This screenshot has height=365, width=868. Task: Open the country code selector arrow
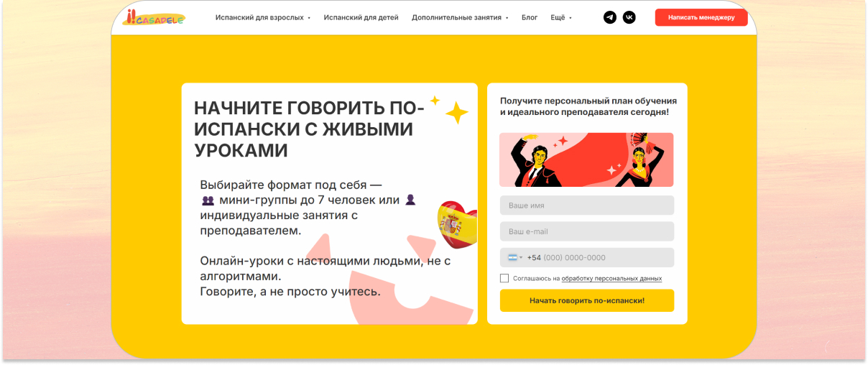(x=521, y=258)
